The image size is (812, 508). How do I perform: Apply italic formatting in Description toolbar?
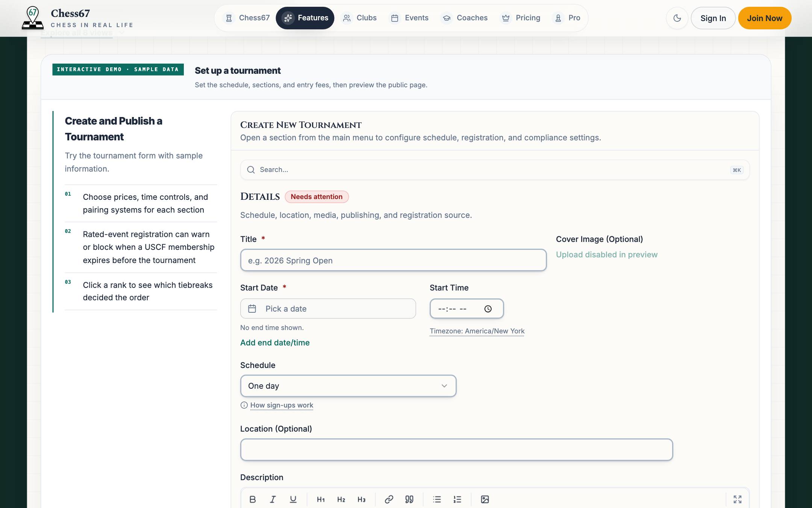click(x=273, y=499)
